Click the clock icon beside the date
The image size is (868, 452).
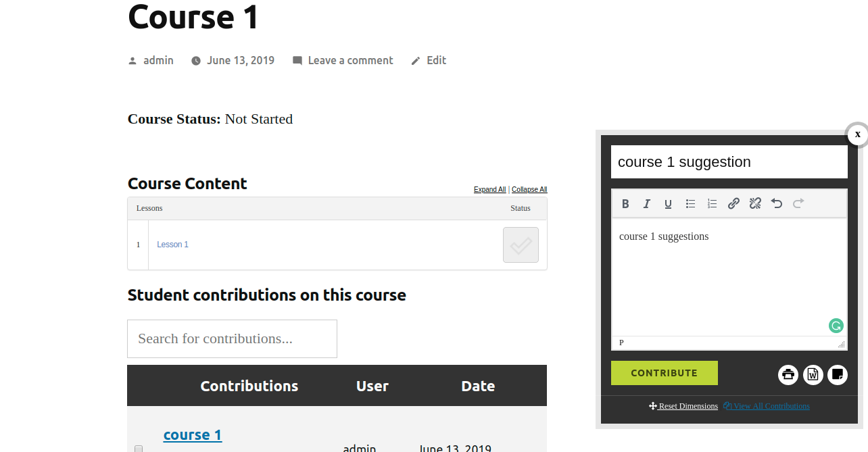coord(196,61)
